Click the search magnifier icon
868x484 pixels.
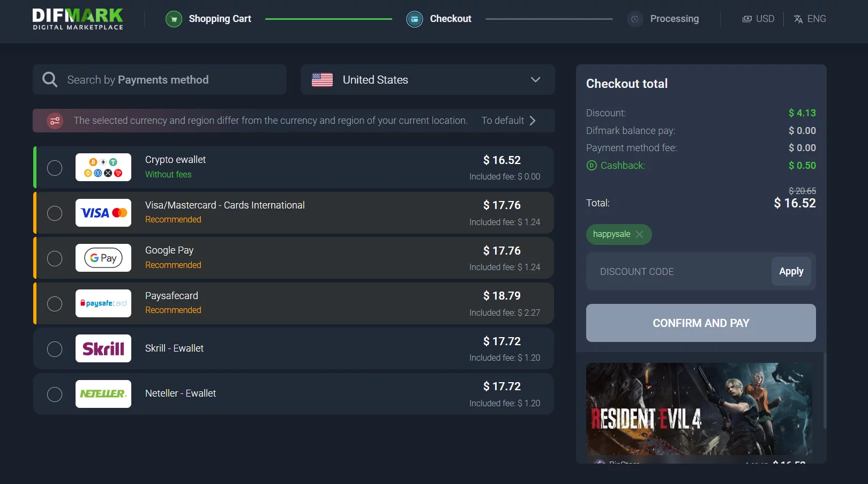[50, 80]
